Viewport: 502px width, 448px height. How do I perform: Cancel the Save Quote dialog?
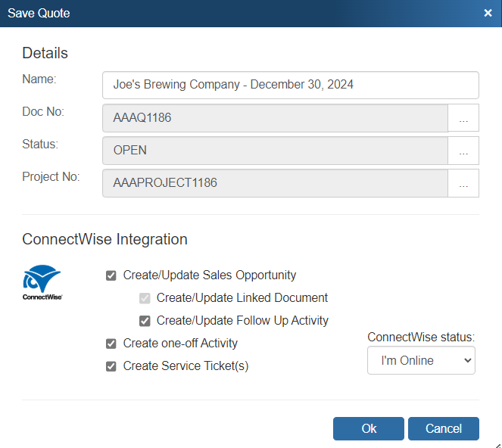(x=443, y=429)
